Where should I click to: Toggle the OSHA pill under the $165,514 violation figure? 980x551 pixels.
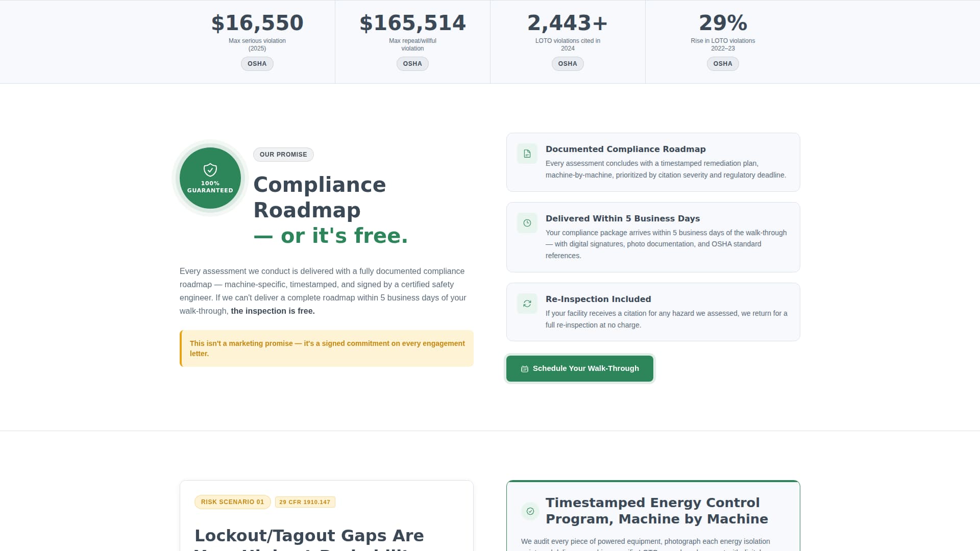click(x=412, y=63)
